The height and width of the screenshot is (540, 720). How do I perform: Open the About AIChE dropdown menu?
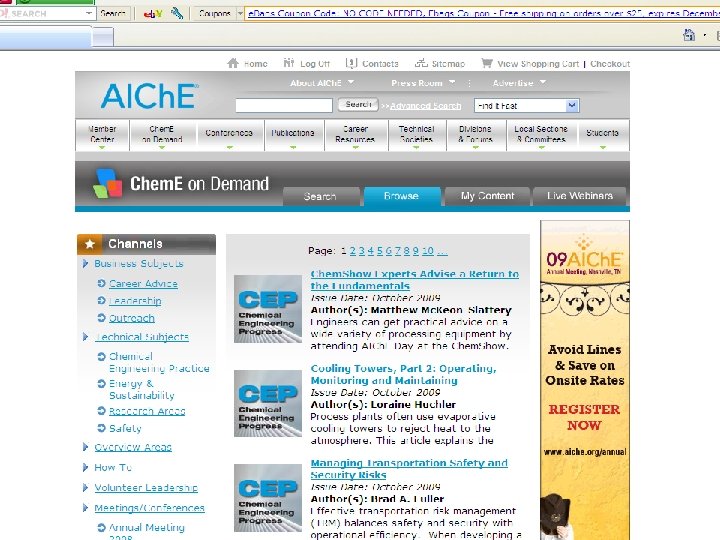click(x=322, y=83)
